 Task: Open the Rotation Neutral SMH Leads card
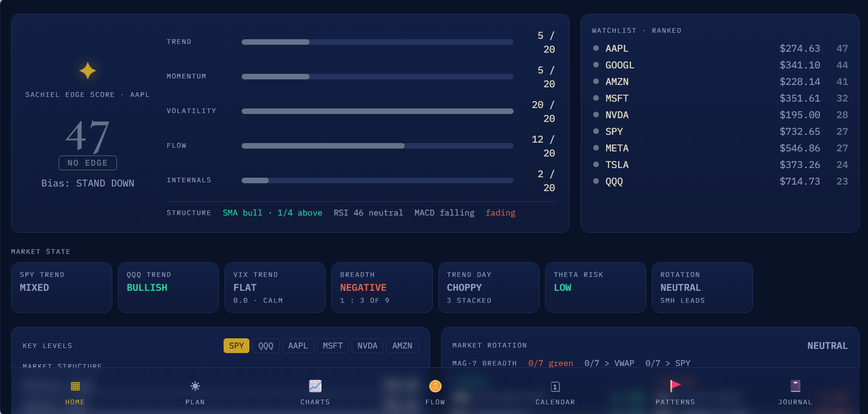[702, 288]
